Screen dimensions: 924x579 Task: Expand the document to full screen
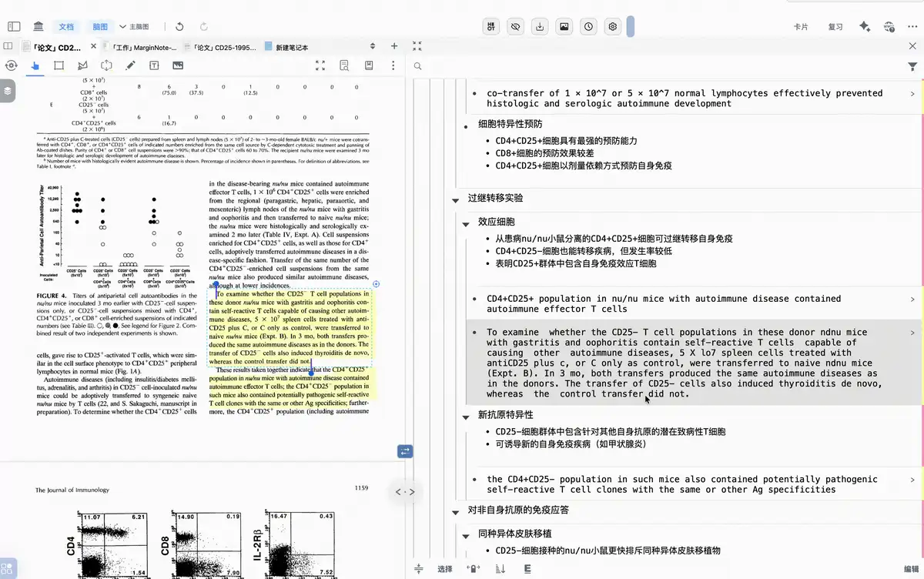pos(320,65)
